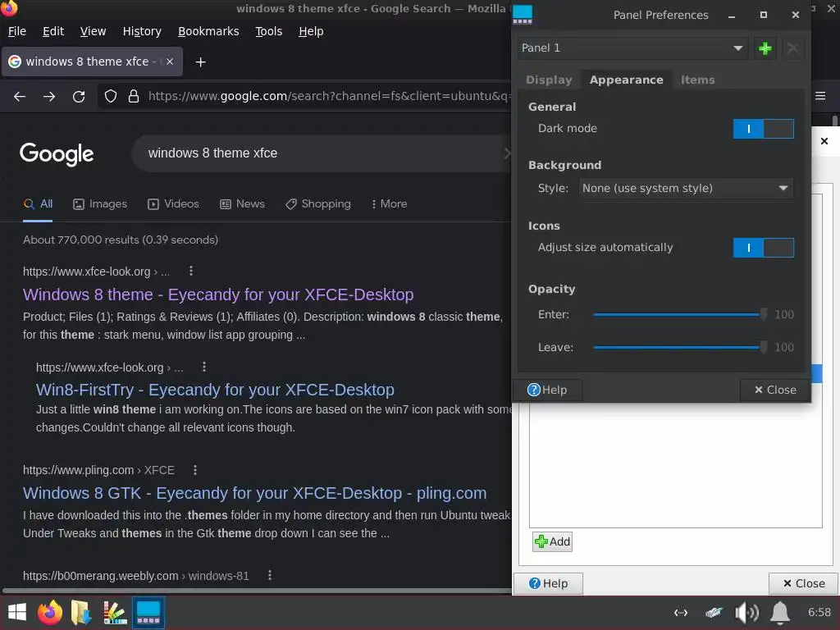This screenshot has width=840, height=630.
Task: Open the Firefox Help menu
Action: pos(311,31)
